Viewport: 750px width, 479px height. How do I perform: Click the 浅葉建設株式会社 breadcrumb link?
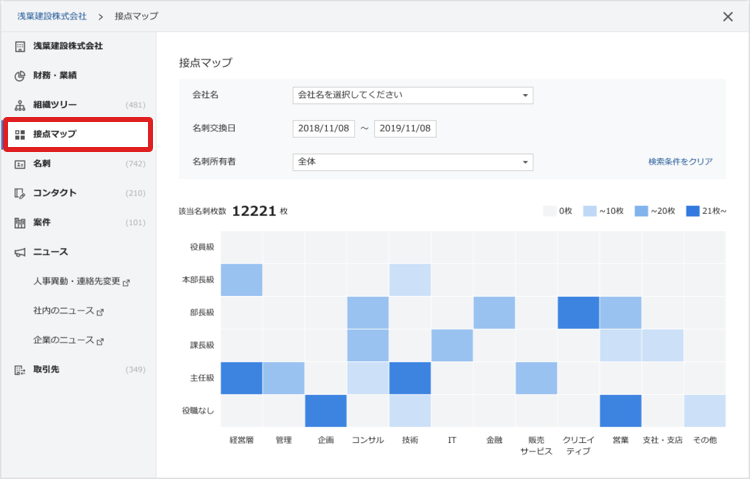(x=52, y=16)
